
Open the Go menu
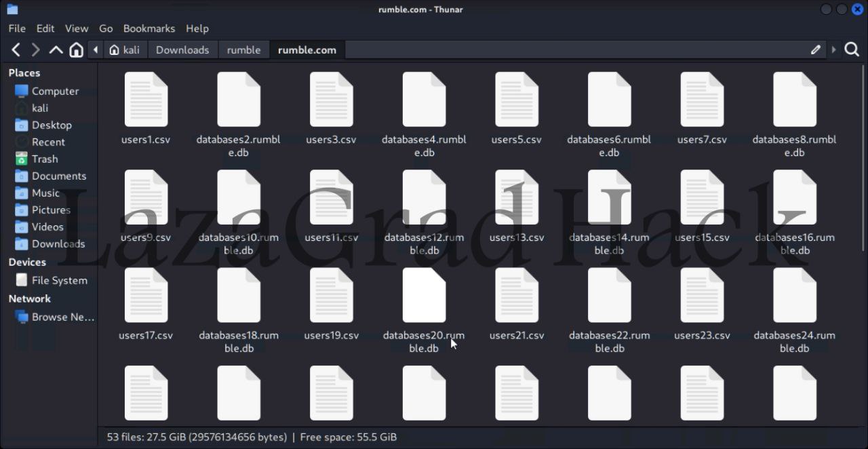coord(106,28)
